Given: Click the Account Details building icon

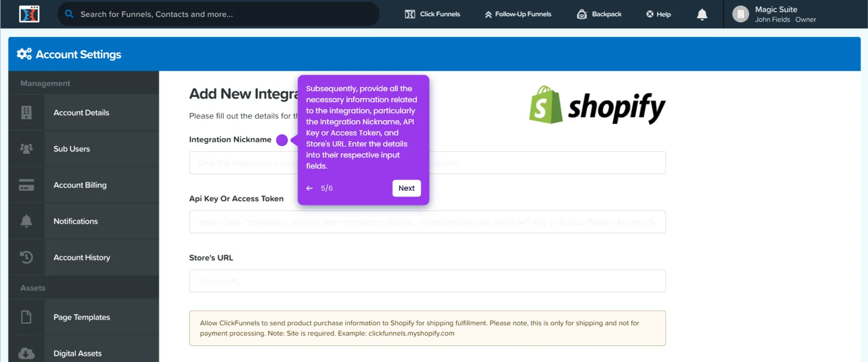Looking at the screenshot, I should pyautogui.click(x=26, y=112).
